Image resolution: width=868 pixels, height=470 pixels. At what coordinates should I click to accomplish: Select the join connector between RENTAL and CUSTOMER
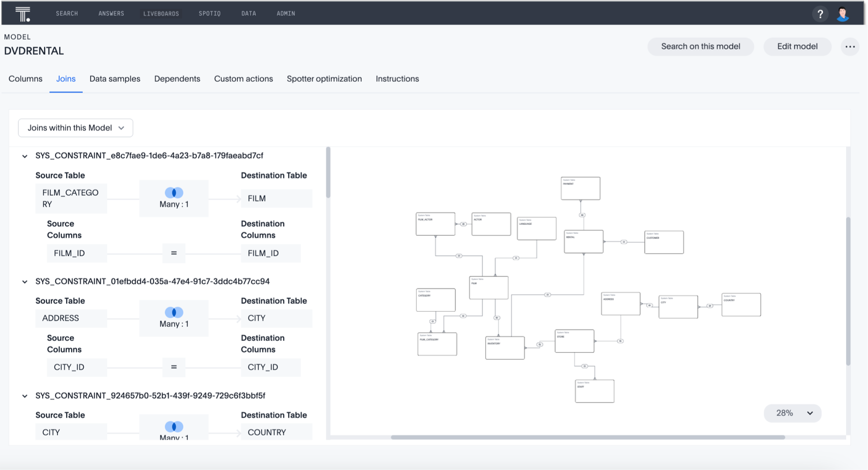tap(623, 242)
